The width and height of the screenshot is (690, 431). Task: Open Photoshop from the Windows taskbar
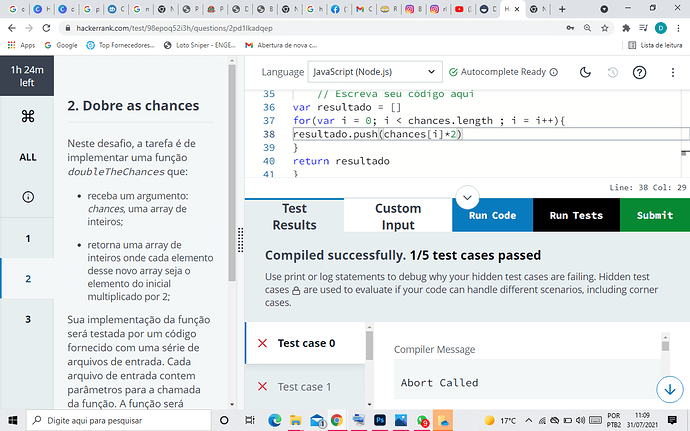(x=381, y=420)
